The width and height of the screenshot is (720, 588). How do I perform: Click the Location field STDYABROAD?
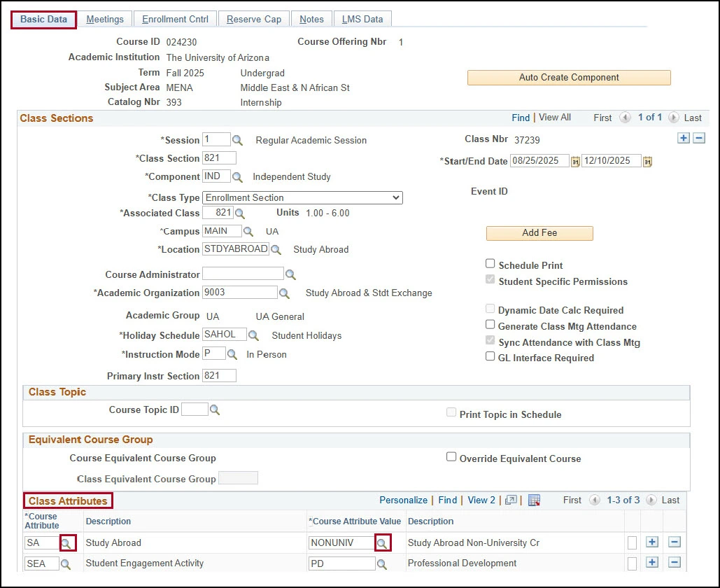(x=236, y=249)
